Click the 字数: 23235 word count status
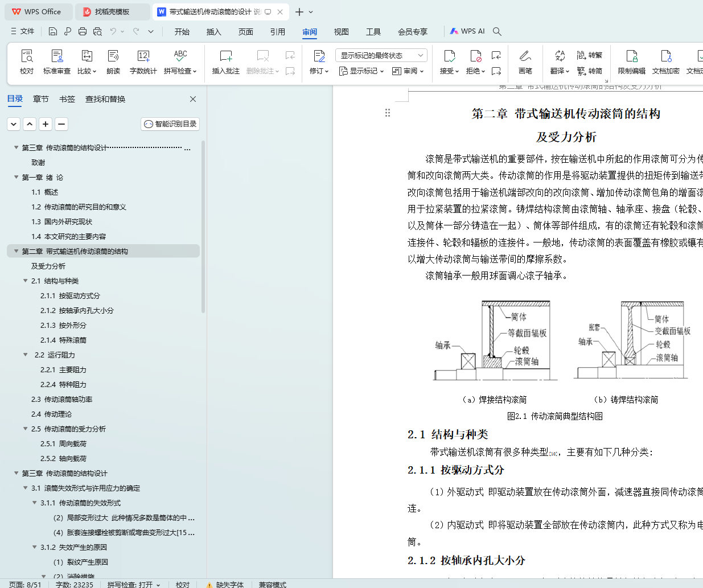 click(75, 584)
